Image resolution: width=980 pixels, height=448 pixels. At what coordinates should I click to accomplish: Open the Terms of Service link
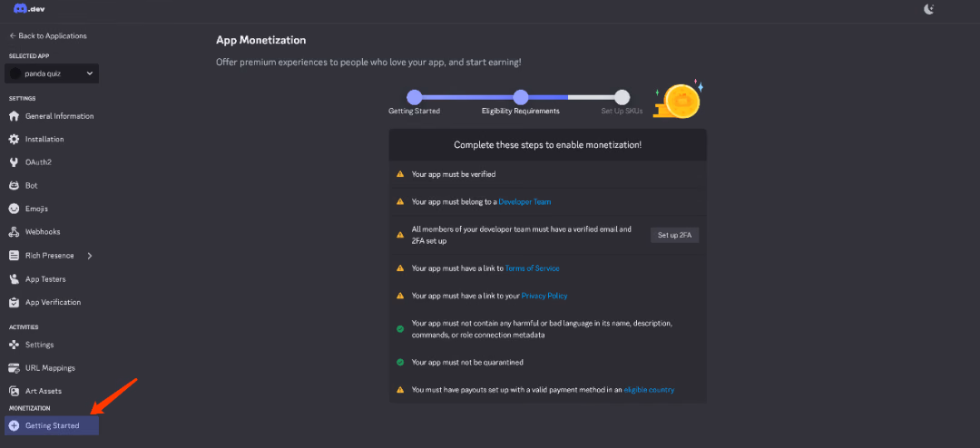click(532, 268)
